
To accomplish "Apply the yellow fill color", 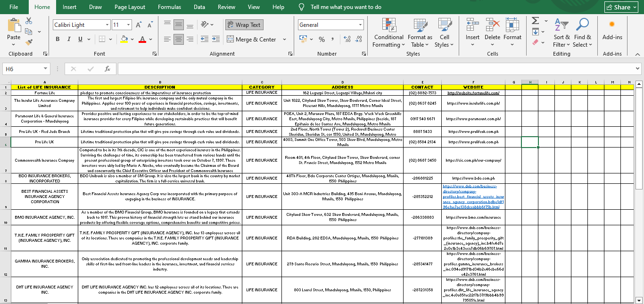I will point(124,39).
